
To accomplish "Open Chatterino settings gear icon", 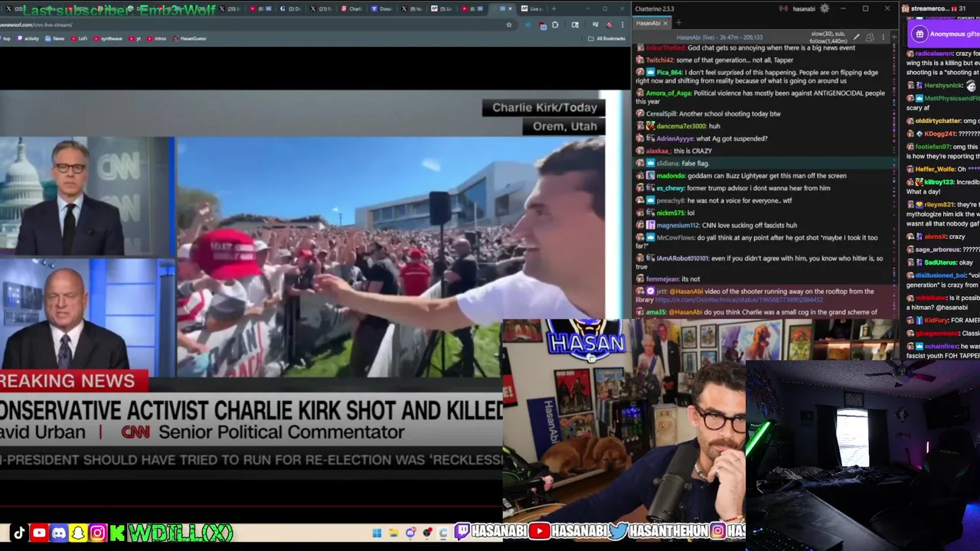I will coord(825,8).
